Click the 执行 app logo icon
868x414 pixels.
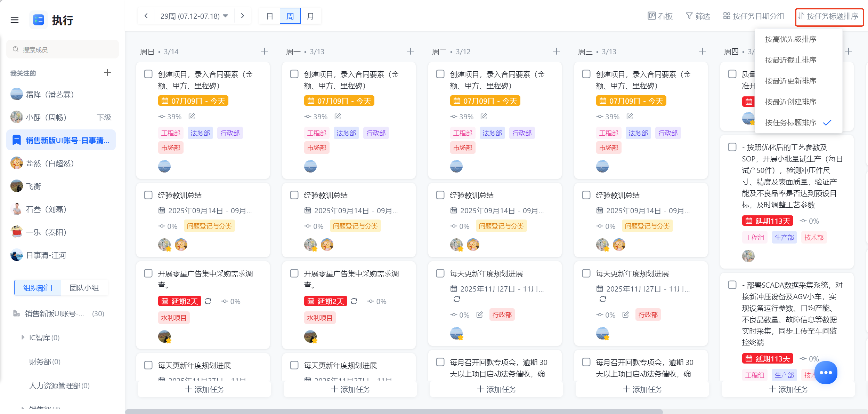[x=38, y=20]
